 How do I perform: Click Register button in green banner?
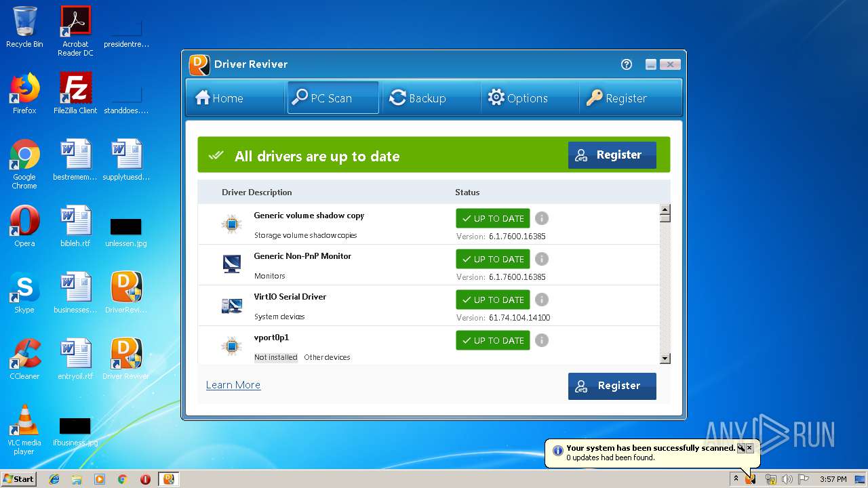pos(612,155)
